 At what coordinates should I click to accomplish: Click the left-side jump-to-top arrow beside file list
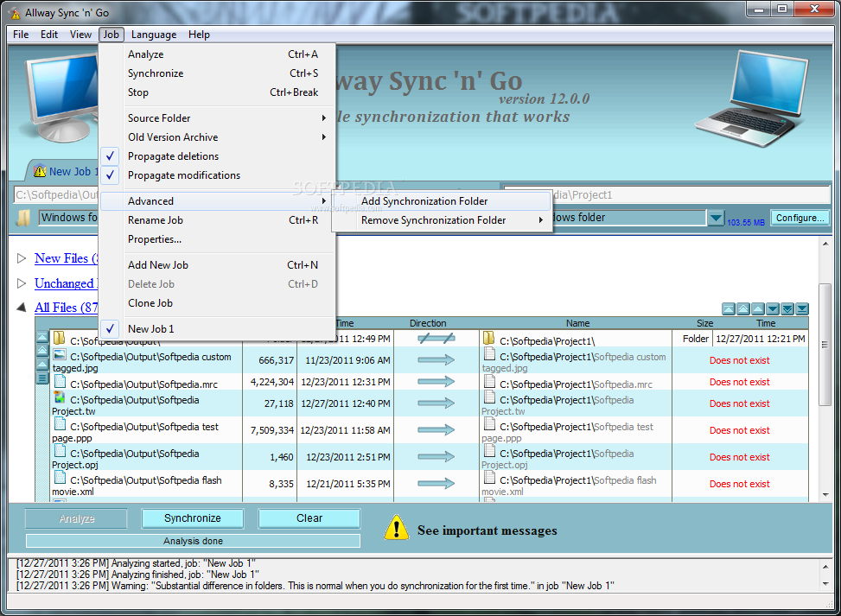41,337
